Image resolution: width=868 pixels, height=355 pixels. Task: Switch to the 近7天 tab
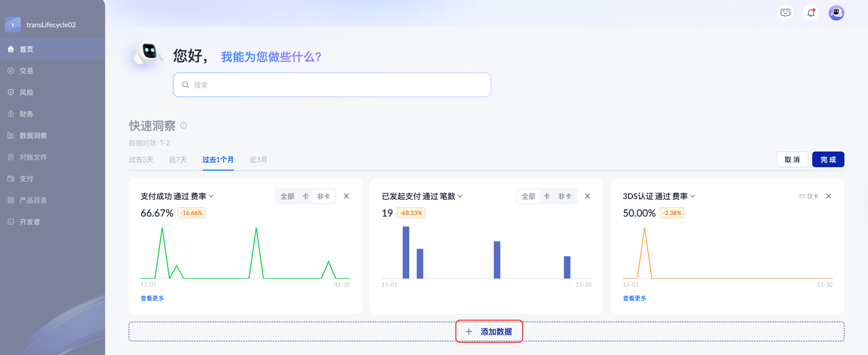178,160
